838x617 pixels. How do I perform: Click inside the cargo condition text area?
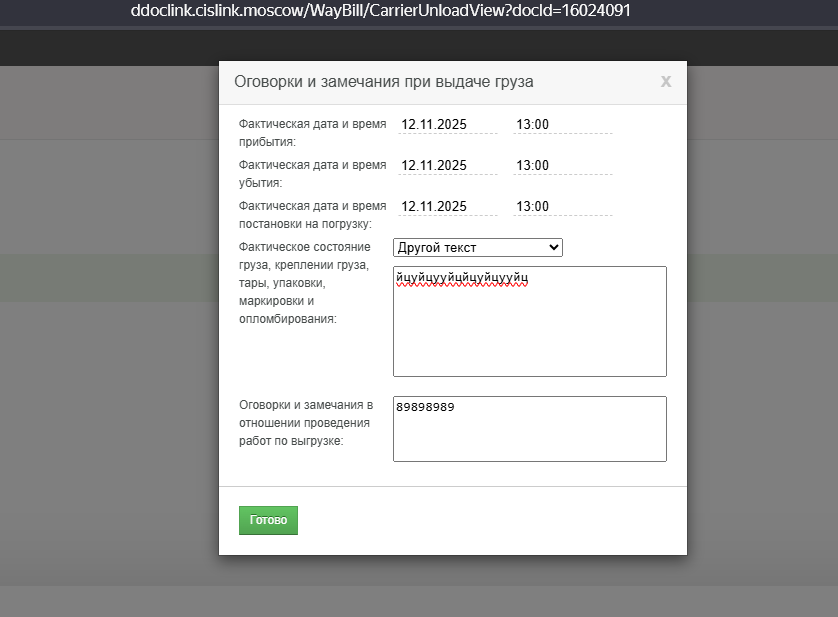[x=530, y=321]
